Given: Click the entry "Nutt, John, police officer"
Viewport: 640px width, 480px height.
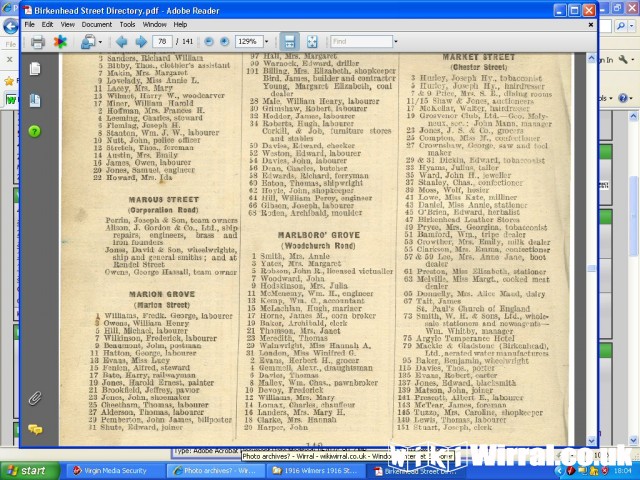Looking at the screenshot, I should 153,140.
